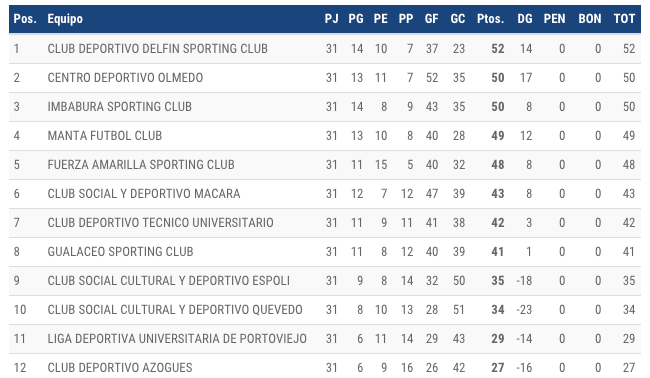Select Fuerza Amarilla Sporting Club row
The image size is (650, 378).
click(x=325, y=165)
